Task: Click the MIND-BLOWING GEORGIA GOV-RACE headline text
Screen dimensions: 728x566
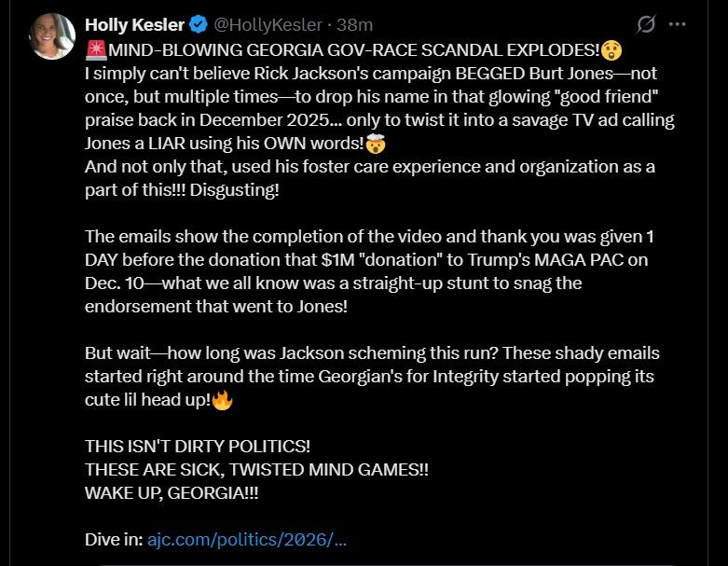Action: pos(354,50)
